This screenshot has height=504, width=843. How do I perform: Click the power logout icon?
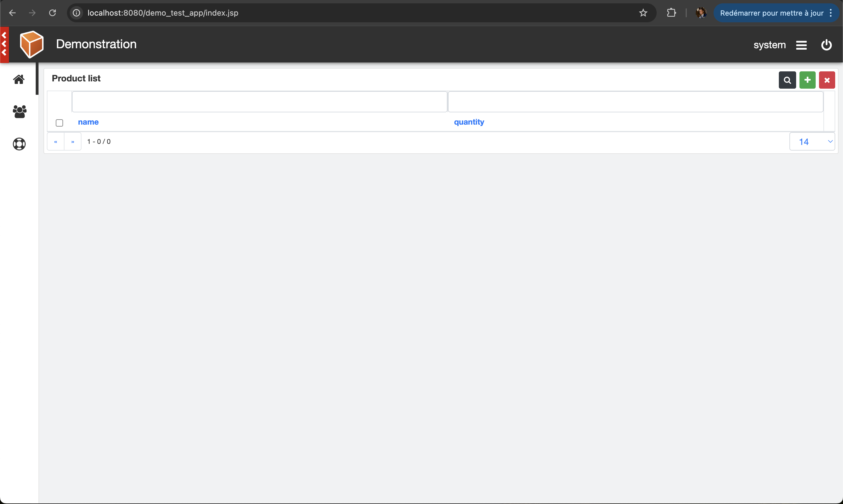pos(826,45)
